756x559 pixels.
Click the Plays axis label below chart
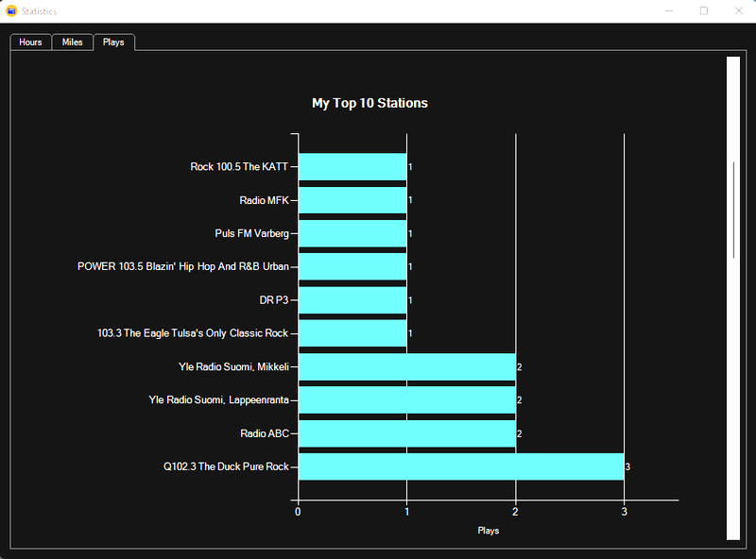tap(488, 531)
